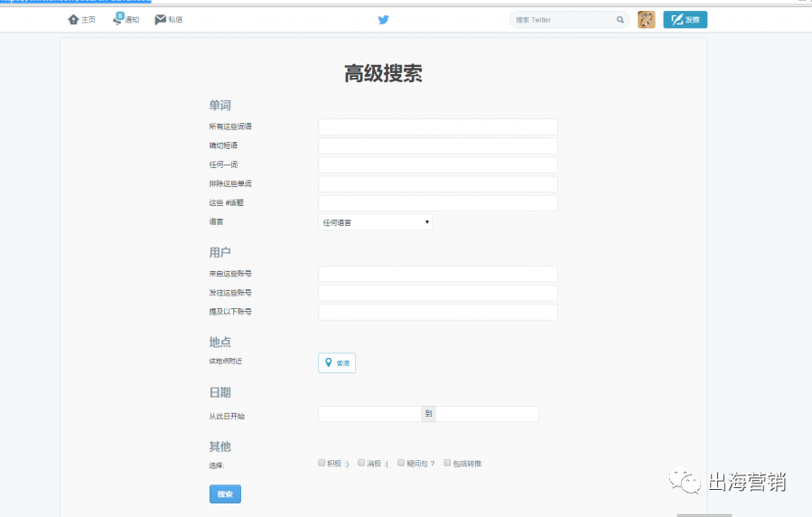Focus the 所有这些词语 field
The image size is (812, 517).
tap(437, 127)
